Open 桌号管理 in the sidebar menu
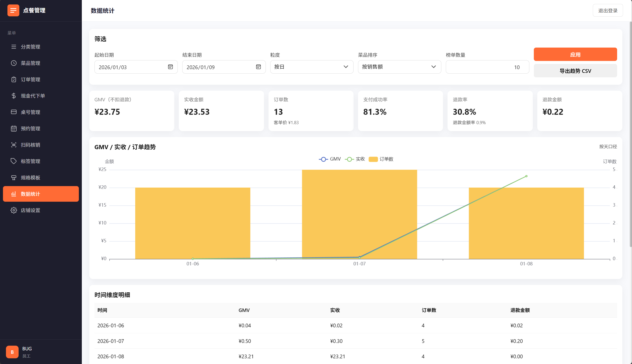This screenshot has height=364, width=632. 30,112
